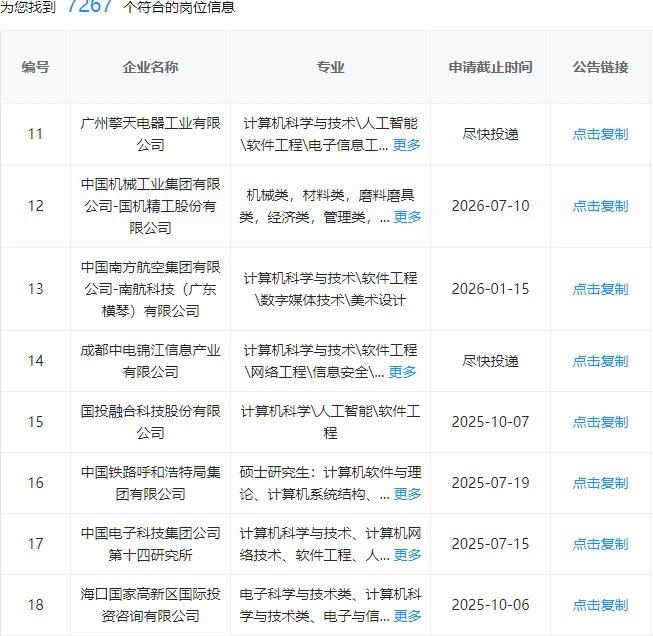This screenshot has height=636, width=653.
Task: Select company 中国铁路呼和浩特局集团有限公司
Action: [150, 483]
